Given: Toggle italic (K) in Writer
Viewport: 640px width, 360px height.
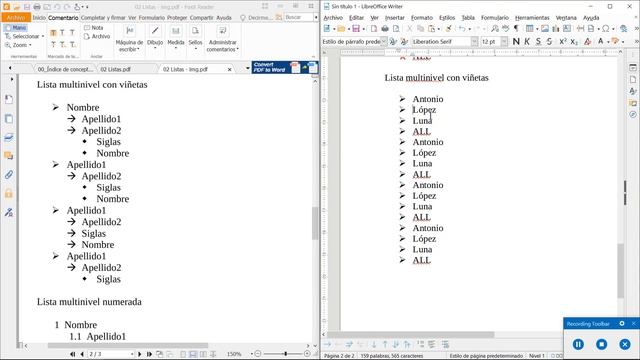Looking at the screenshot, I should click(x=527, y=41).
